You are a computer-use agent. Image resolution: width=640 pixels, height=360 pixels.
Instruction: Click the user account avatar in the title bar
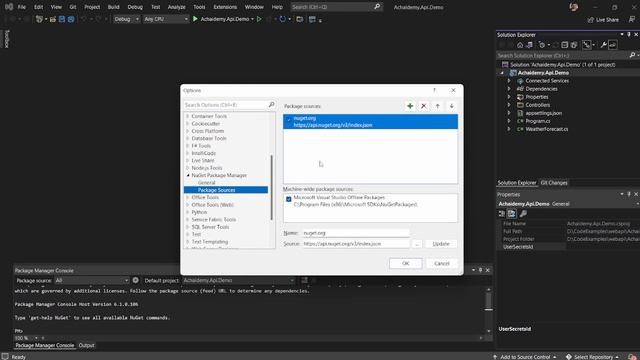coord(574,7)
